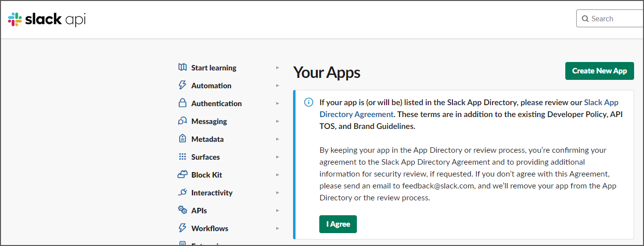The image size is (644, 246).
Task: Expand the Messaging submenu arrow
Action: [x=278, y=121]
